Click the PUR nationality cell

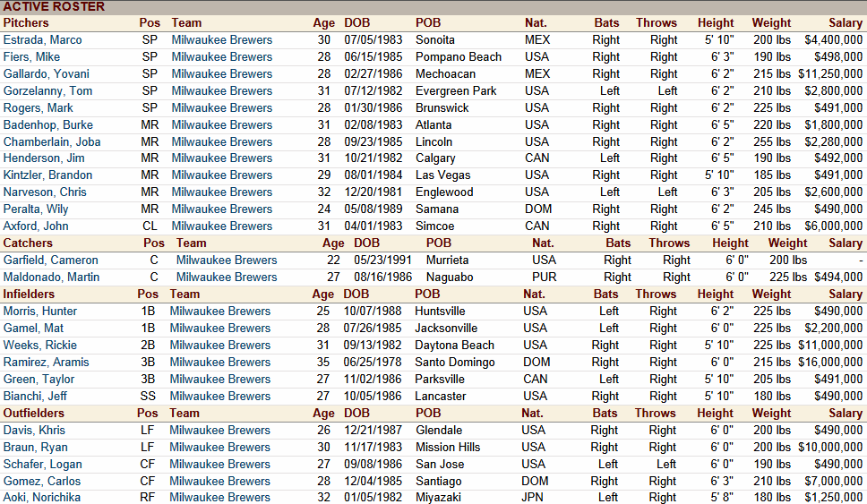(545, 278)
